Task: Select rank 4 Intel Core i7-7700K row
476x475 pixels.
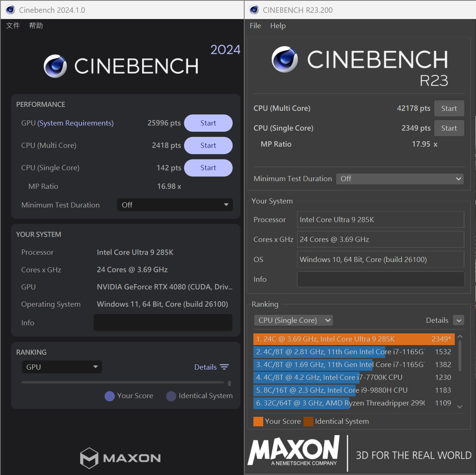Action: coord(354,377)
